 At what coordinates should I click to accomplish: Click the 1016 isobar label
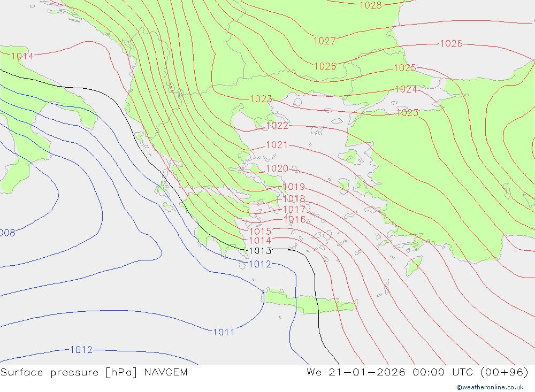(x=294, y=220)
